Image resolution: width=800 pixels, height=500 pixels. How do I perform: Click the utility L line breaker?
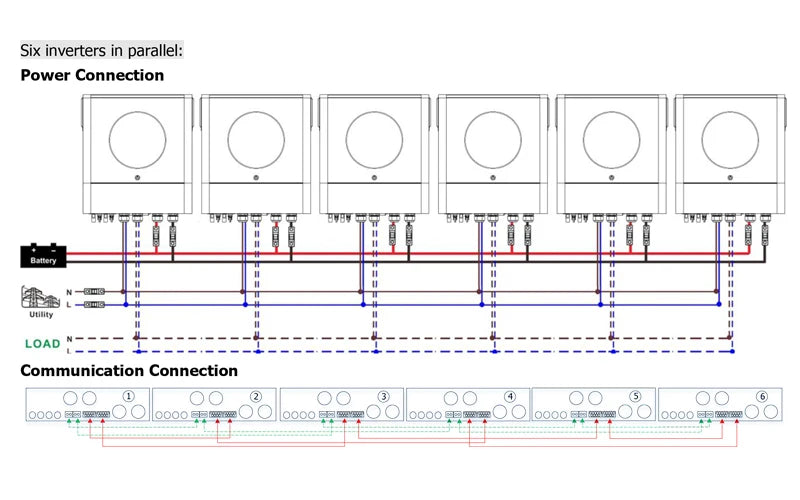pyautogui.click(x=94, y=305)
